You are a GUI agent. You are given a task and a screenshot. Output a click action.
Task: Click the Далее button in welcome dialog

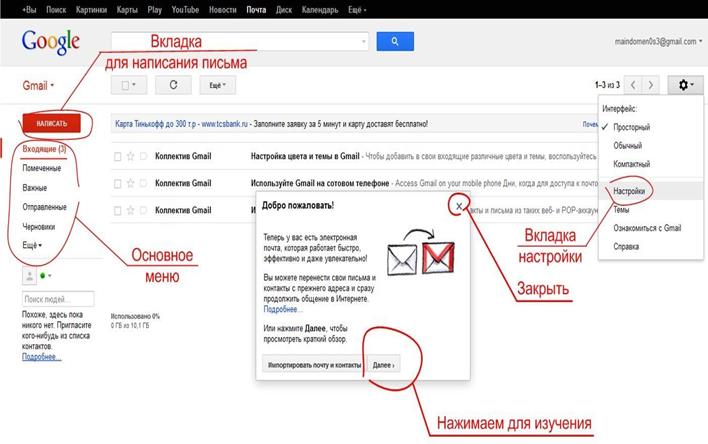pyautogui.click(x=383, y=365)
